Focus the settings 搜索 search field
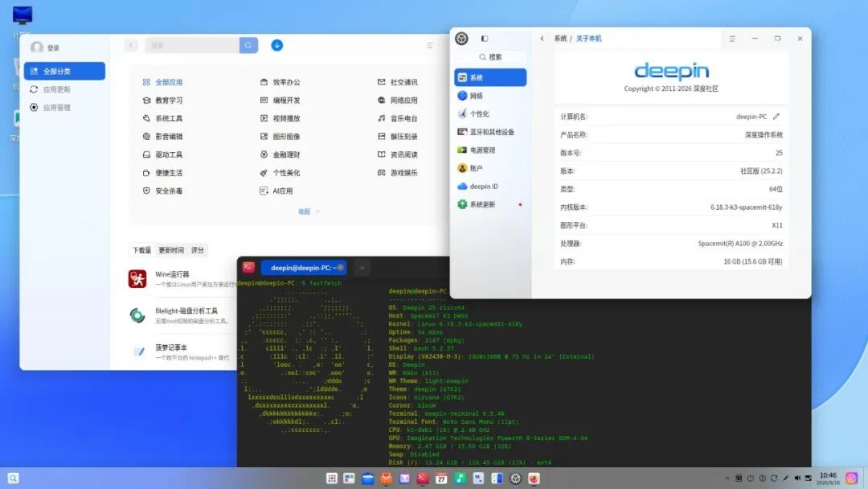Screen dimensions: 868x489 point(490,57)
